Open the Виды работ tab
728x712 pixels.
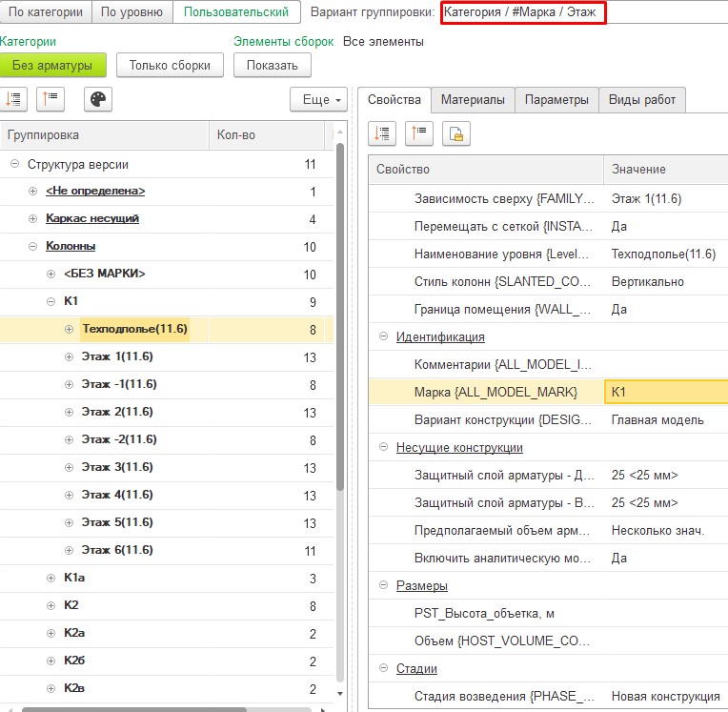pyautogui.click(x=641, y=99)
